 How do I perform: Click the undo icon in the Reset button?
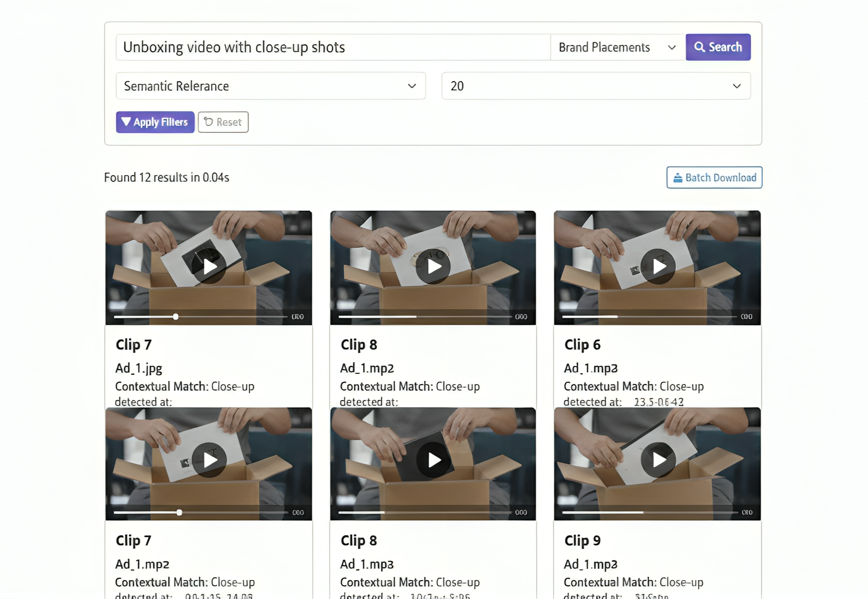click(x=209, y=122)
